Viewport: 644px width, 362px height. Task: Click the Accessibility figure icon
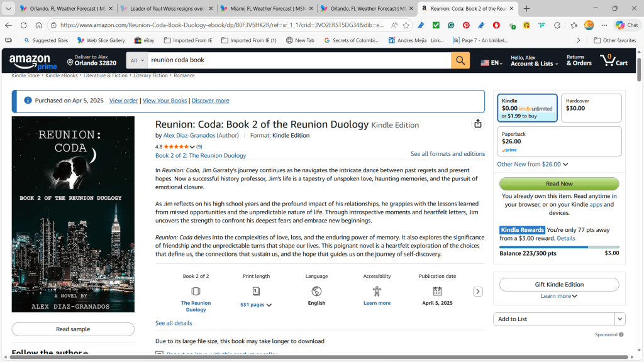tap(377, 291)
